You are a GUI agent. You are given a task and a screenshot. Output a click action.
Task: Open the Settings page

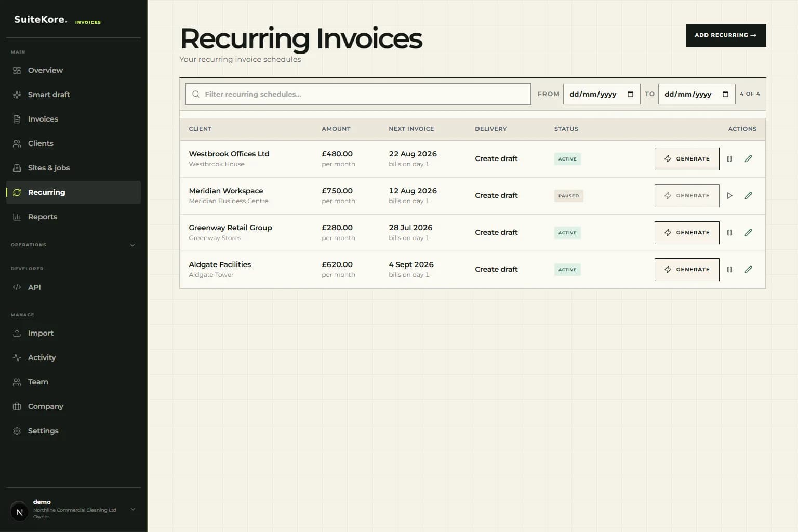pyautogui.click(x=73, y=431)
